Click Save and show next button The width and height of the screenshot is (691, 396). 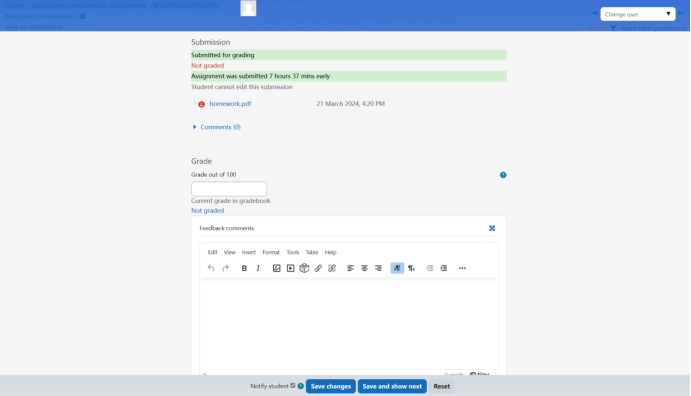[x=392, y=386]
